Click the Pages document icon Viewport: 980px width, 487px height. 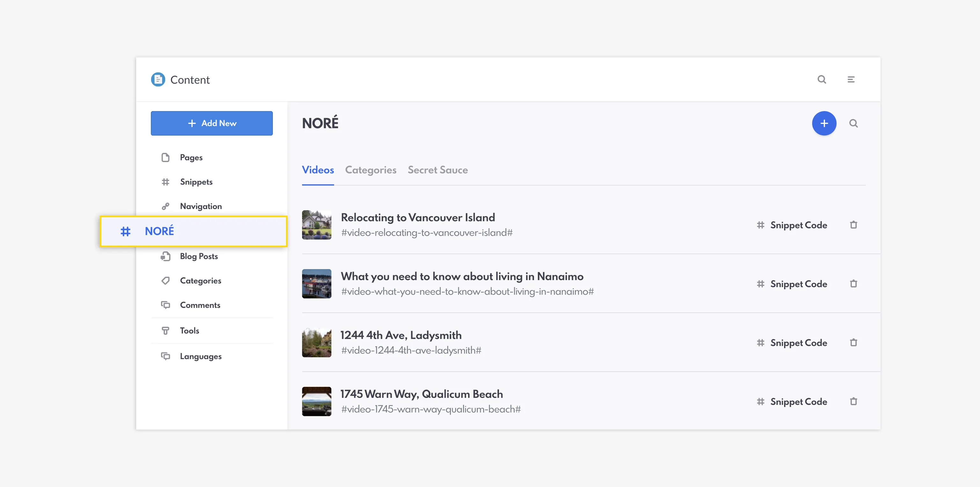point(165,158)
